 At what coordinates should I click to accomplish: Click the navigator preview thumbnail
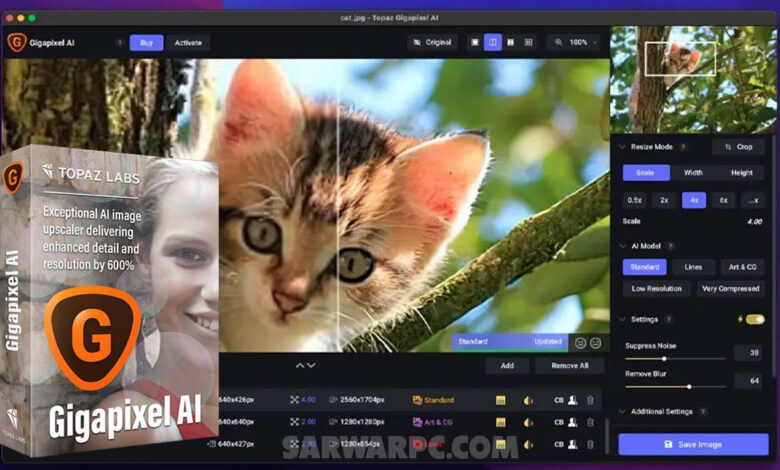coord(693,80)
